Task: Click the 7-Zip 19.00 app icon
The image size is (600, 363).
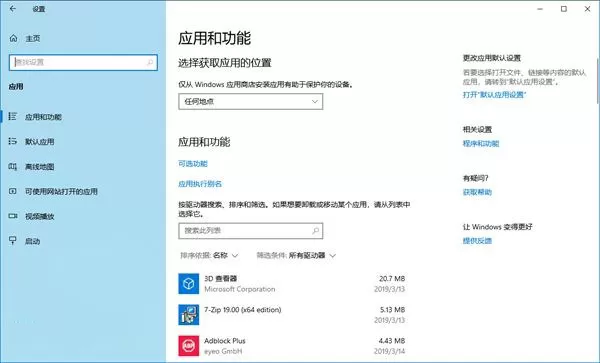Action: [189, 314]
